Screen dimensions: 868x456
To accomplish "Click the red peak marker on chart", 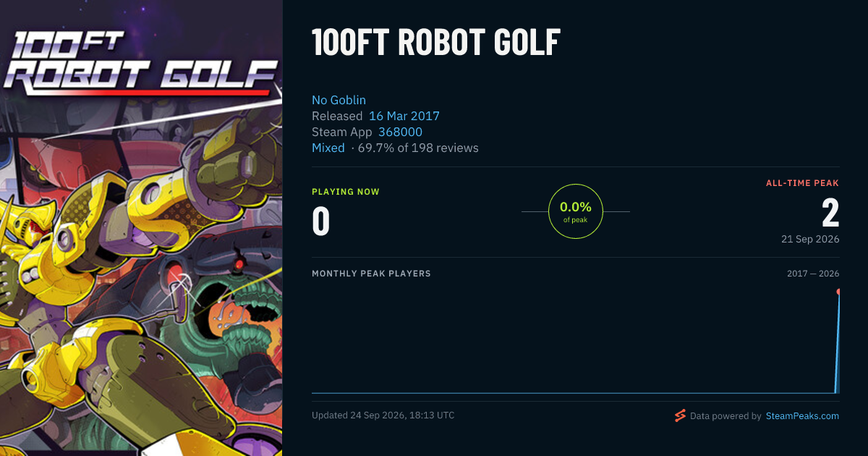I will [x=839, y=292].
